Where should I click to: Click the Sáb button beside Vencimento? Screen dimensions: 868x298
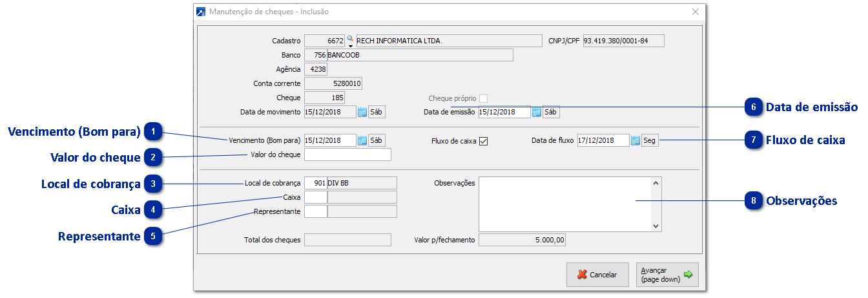(377, 140)
